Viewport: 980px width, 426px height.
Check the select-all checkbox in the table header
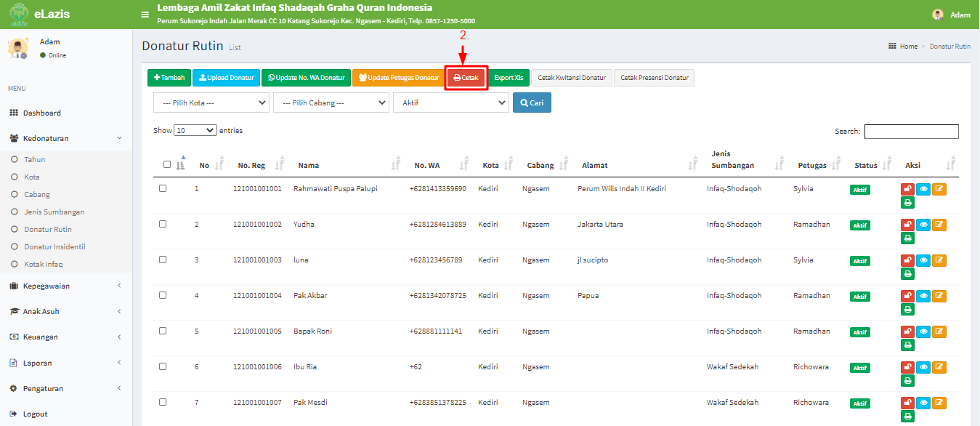pos(166,164)
